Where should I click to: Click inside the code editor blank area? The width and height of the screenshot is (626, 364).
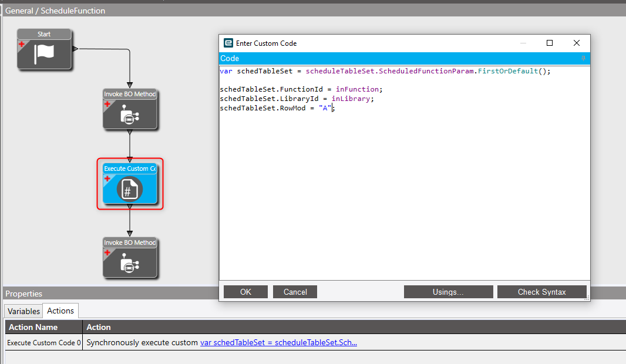click(405, 196)
